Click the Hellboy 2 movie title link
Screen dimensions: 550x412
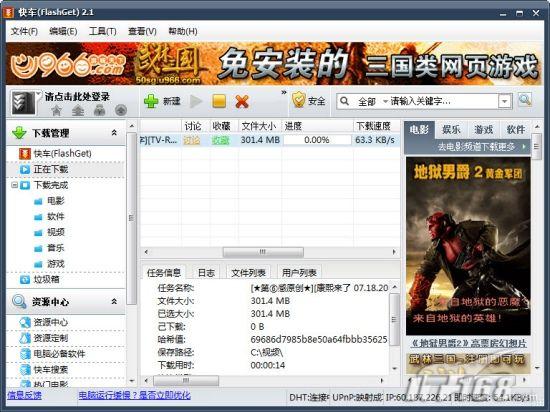(468, 343)
